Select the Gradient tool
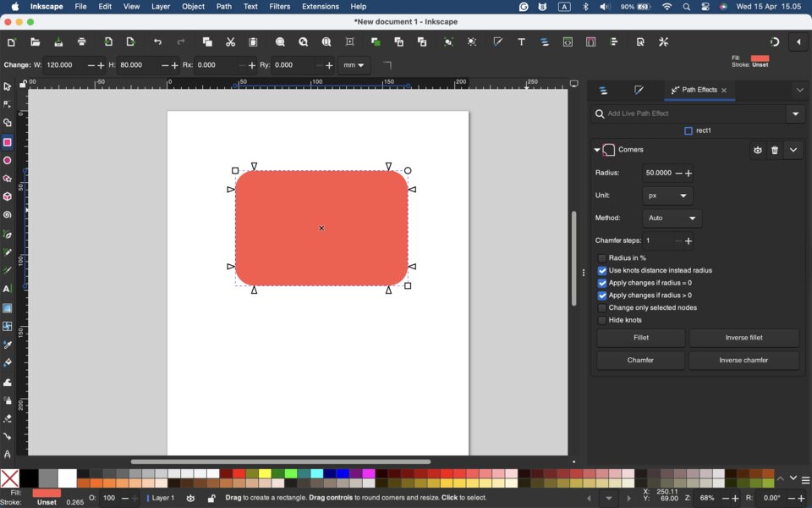Screen dimensions: 812x508 8,309
